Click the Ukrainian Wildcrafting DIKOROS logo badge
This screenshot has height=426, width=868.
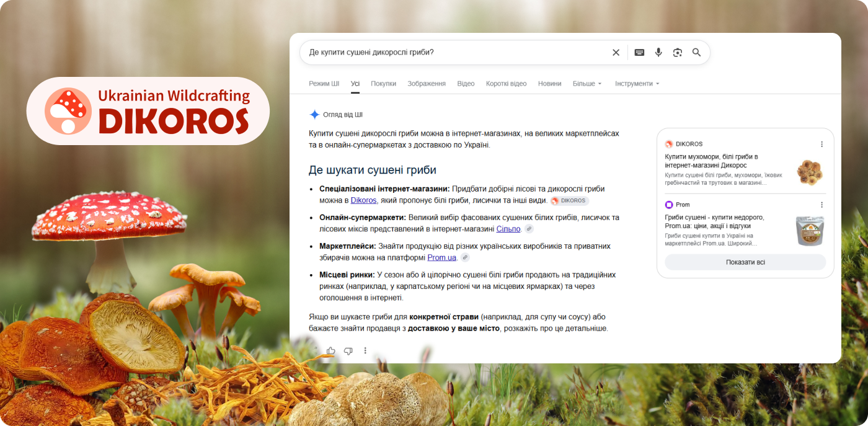pos(148,111)
